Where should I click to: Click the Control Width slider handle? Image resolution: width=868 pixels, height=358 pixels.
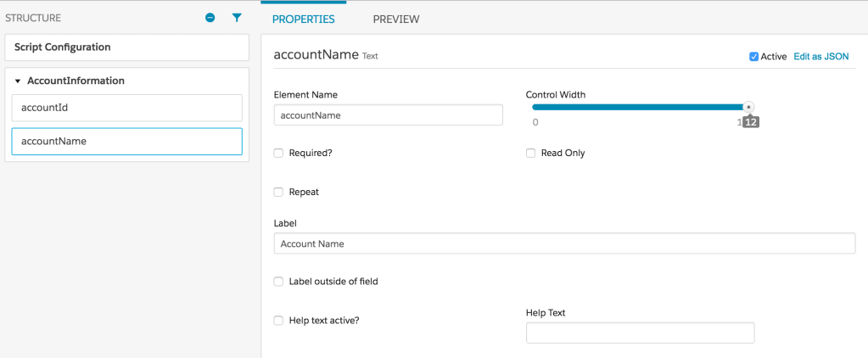748,107
